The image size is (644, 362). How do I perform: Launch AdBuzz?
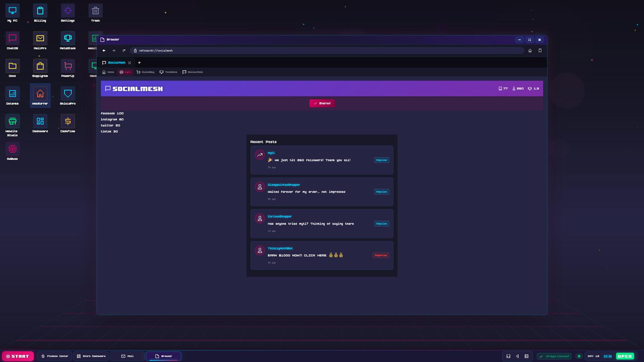click(x=12, y=151)
